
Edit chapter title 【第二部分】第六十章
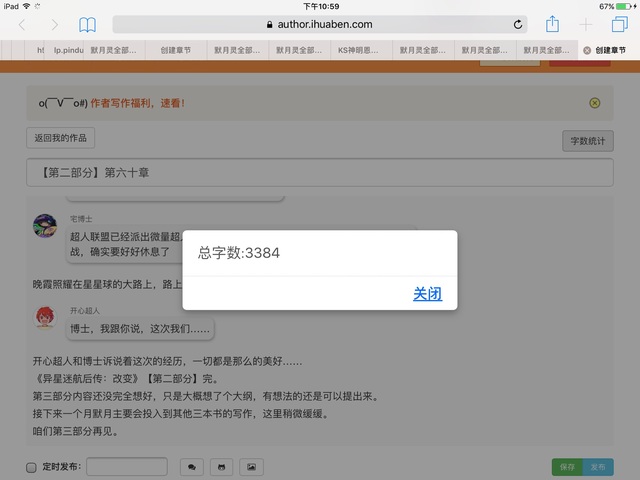point(320,172)
